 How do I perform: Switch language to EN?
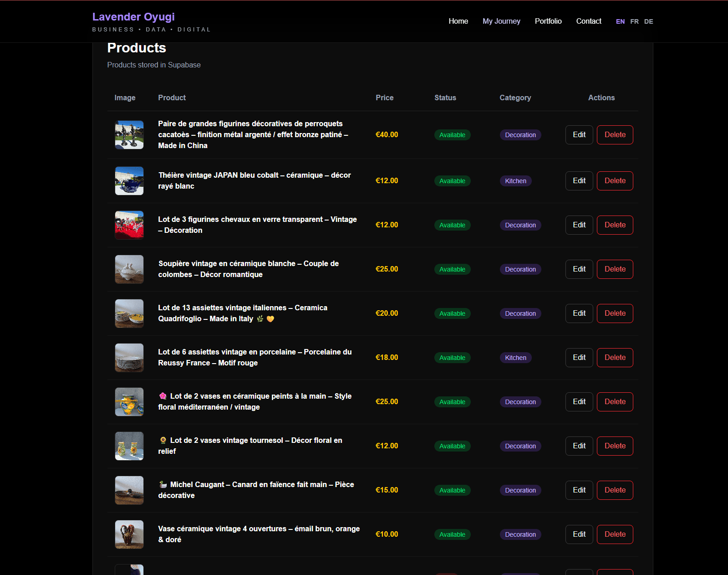(x=620, y=21)
